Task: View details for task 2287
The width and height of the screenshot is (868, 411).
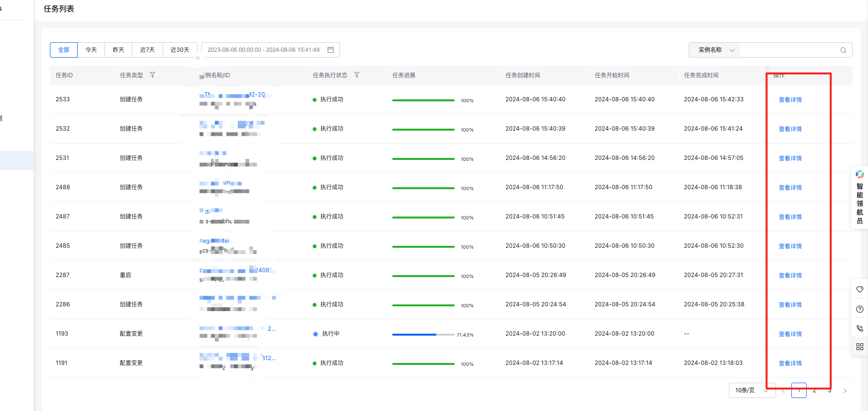Action: coord(790,276)
